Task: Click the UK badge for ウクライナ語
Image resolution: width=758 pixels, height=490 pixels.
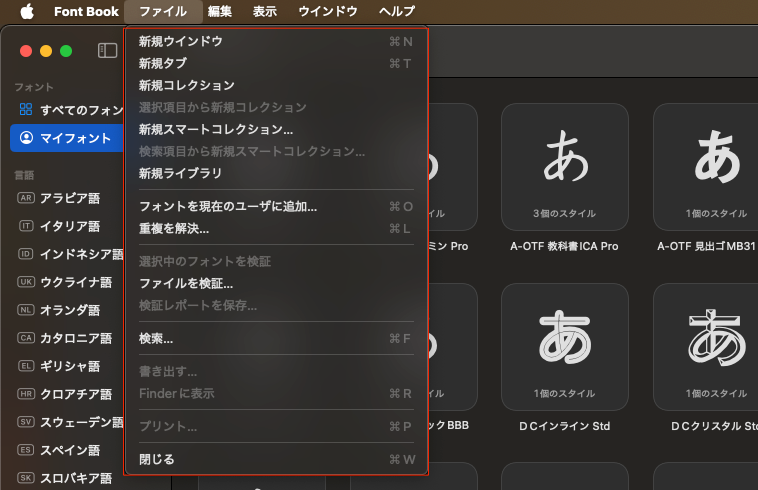Action: pyautogui.click(x=26, y=282)
